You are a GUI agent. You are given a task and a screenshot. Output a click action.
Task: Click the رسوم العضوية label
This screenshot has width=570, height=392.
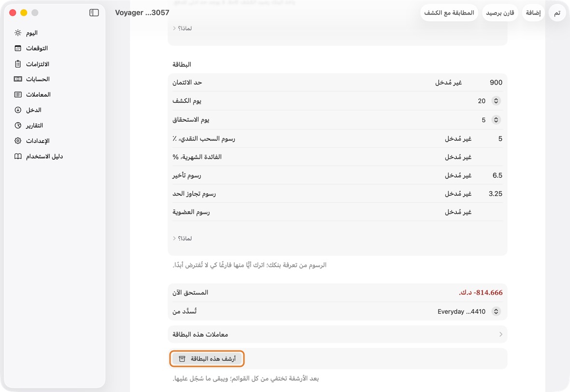click(x=191, y=212)
